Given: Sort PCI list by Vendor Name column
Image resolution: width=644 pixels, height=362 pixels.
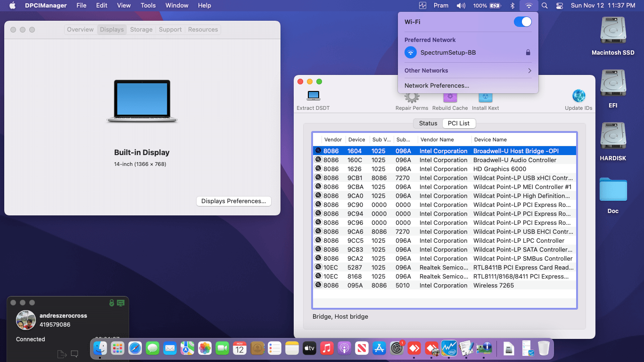Looking at the screenshot, I should [445, 140].
